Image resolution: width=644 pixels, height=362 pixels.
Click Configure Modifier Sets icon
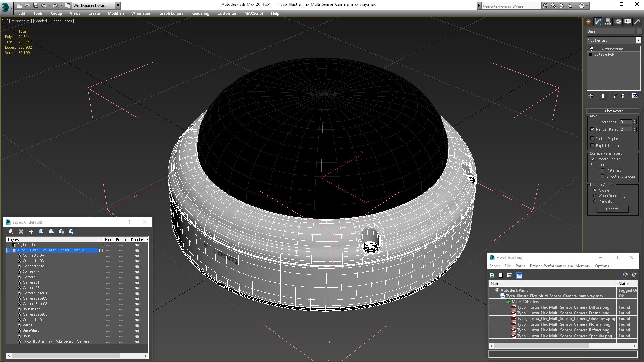635,96
